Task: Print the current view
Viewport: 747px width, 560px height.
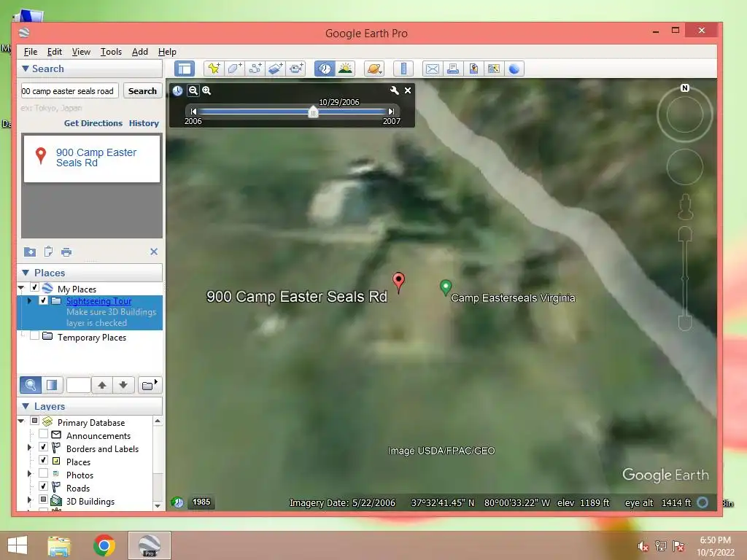Action: pyautogui.click(x=452, y=69)
